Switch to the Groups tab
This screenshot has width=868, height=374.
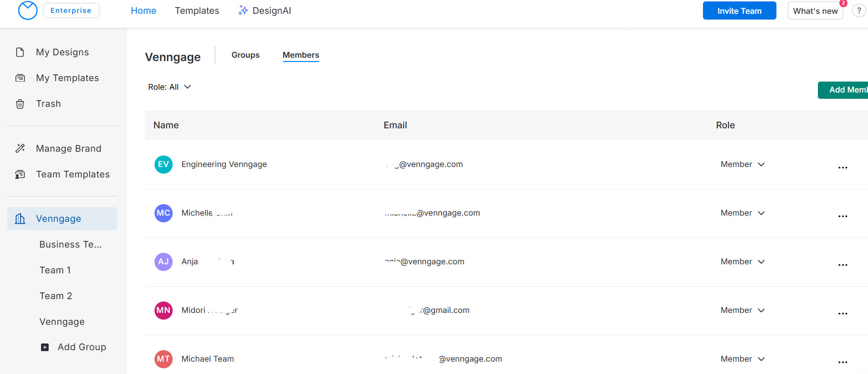click(245, 55)
